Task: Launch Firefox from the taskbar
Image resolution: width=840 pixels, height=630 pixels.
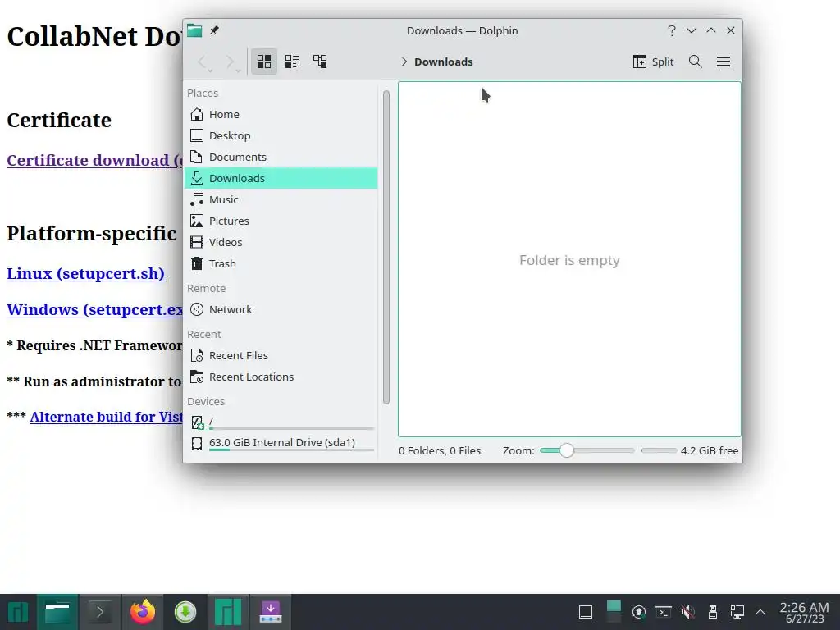Action: [143, 612]
